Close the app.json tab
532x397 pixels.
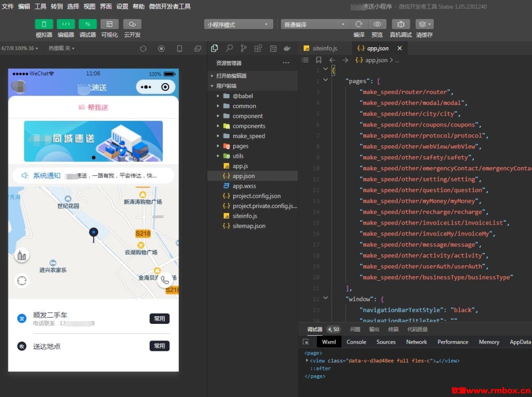400,48
